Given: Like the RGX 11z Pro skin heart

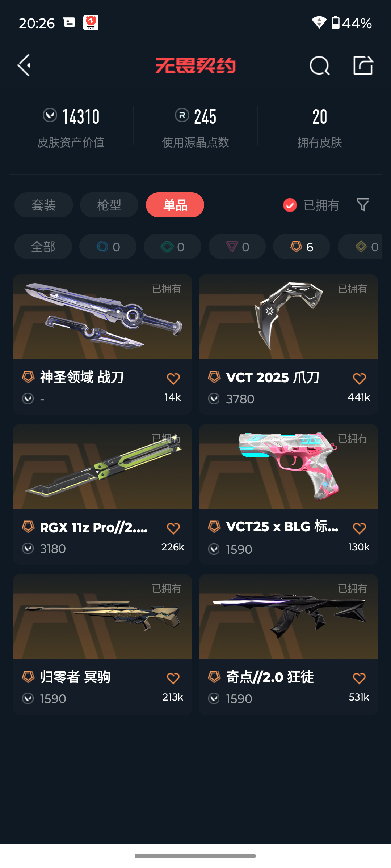Looking at the screenshot, I should [173, 528].
